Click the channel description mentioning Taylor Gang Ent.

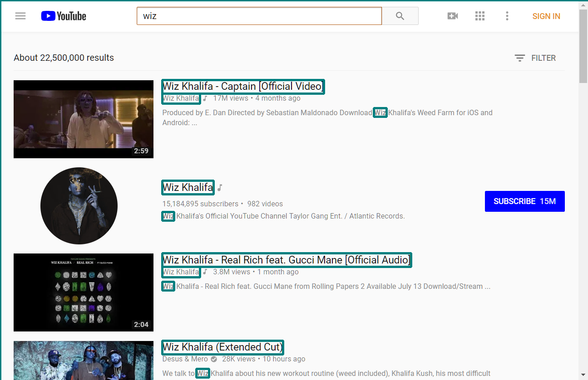(283, 216)
